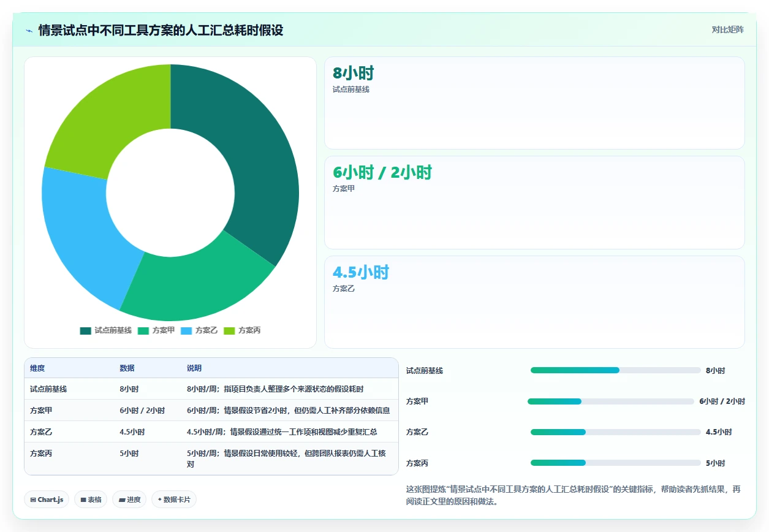This screenshot has width=769, height=532.
Task: Click the 说明 column header
Action: pos(194,368)
